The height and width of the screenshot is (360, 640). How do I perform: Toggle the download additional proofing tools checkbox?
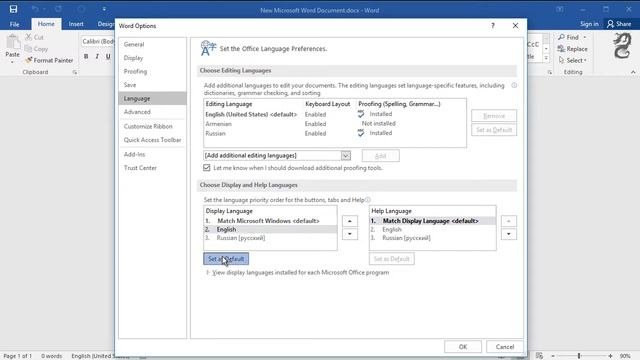coord(207,168)
